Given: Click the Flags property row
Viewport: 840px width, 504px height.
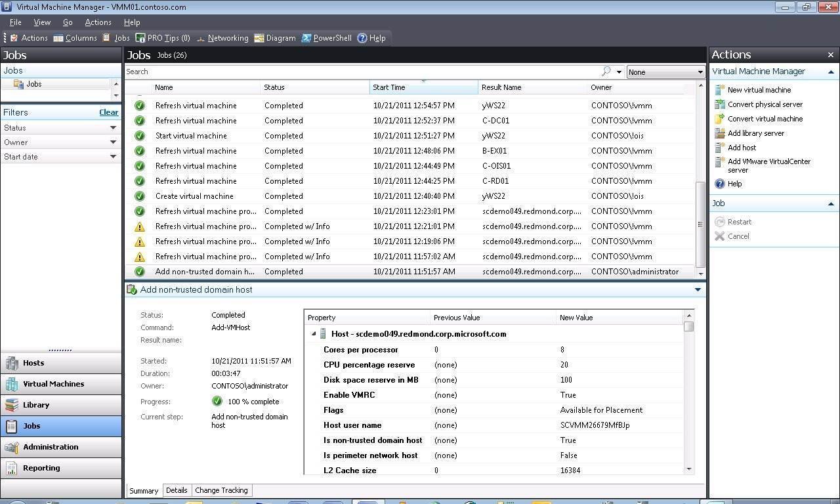Looking at the screenshot, I should pos(494,410).
